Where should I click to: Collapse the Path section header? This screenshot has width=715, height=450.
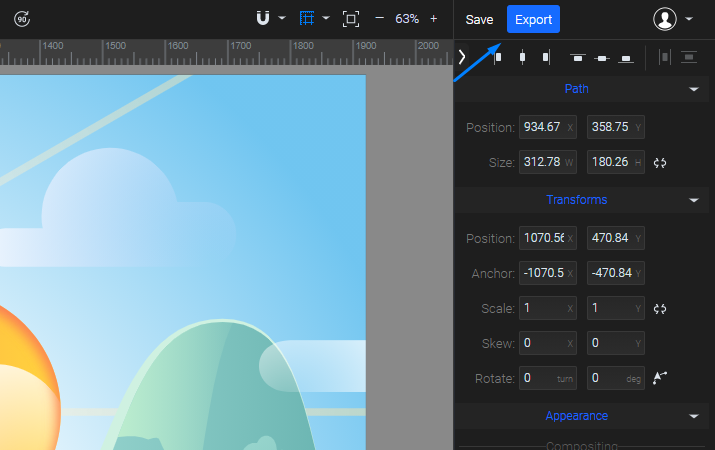click(x=694, y=89)
